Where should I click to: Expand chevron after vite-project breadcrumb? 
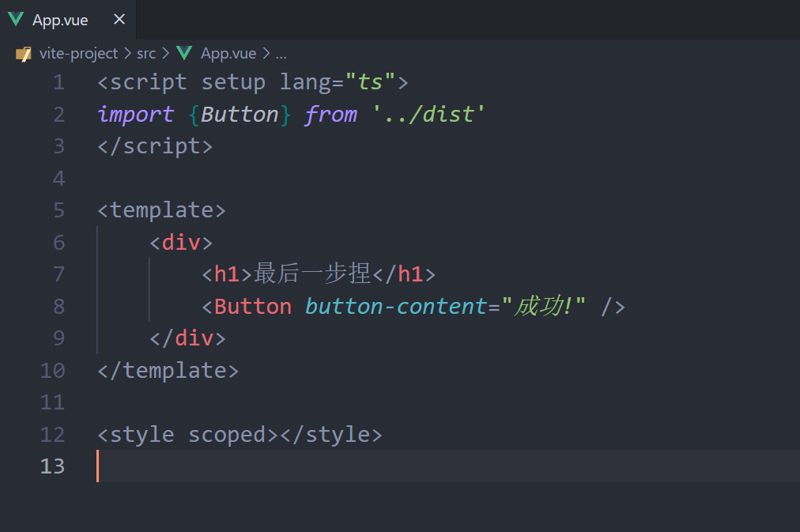click(x=127, y=53)
